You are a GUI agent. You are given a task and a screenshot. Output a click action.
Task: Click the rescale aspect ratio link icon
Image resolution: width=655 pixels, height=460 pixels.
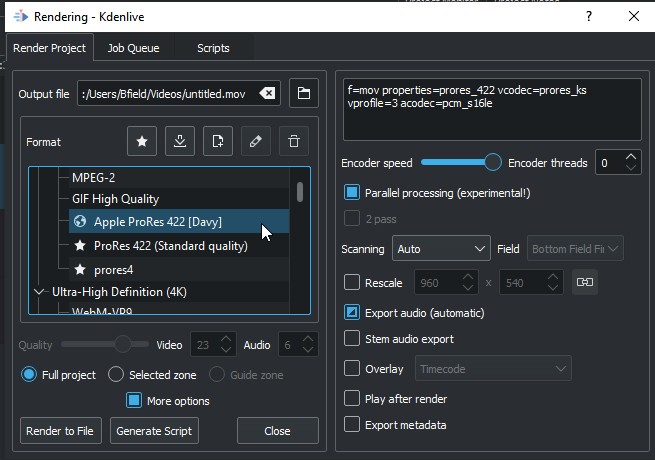584,282
